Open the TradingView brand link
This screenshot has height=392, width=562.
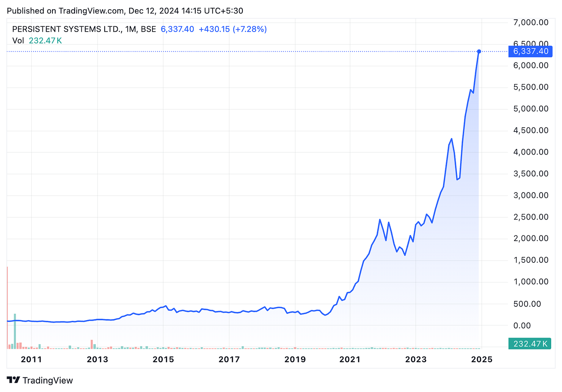pos(40,380)
